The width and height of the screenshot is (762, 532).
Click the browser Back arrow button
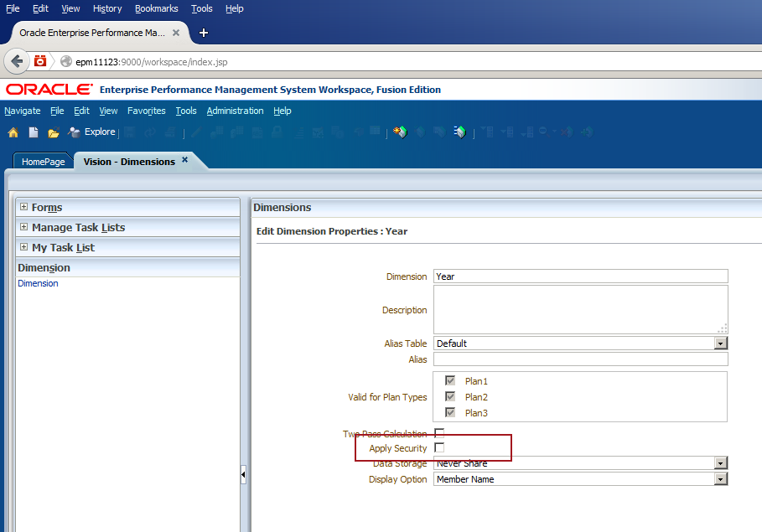17,62
